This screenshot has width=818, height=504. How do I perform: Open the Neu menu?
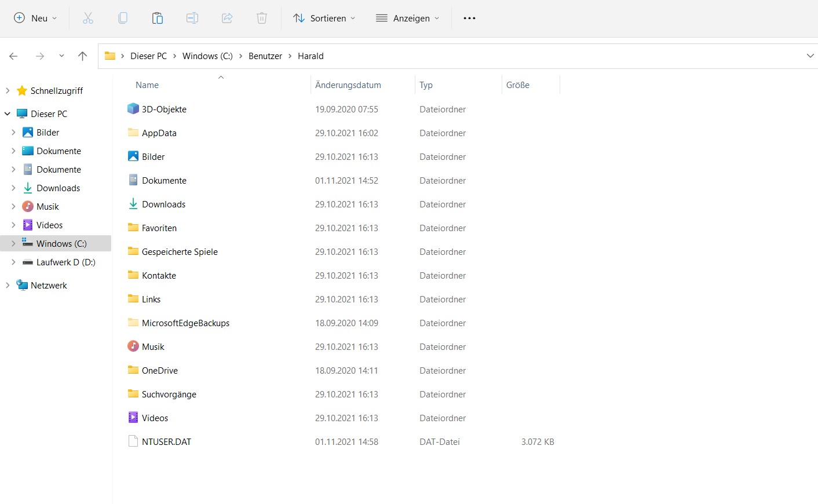point(35,18)
